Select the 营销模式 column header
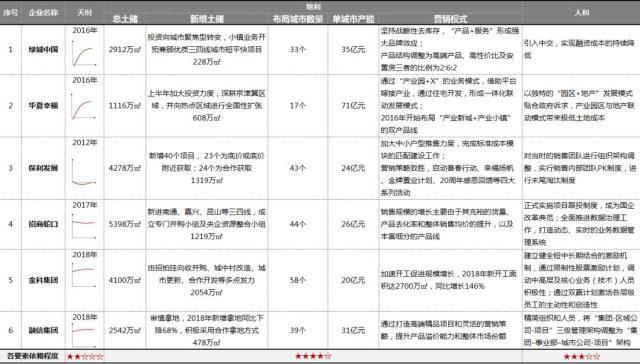The height and width of the screenshot is (364, 640). 450,19
